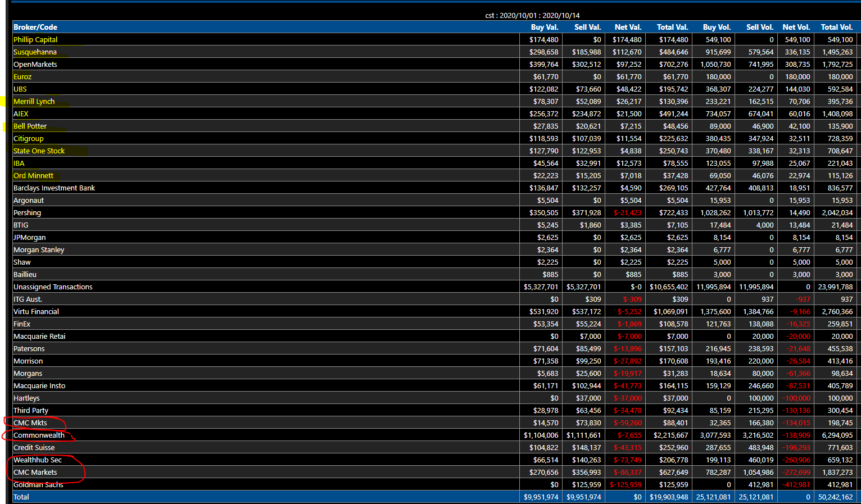Select the Pershing broker row
Image resolution: width=861 pixels, height=504 pixels.
(436, 212)
